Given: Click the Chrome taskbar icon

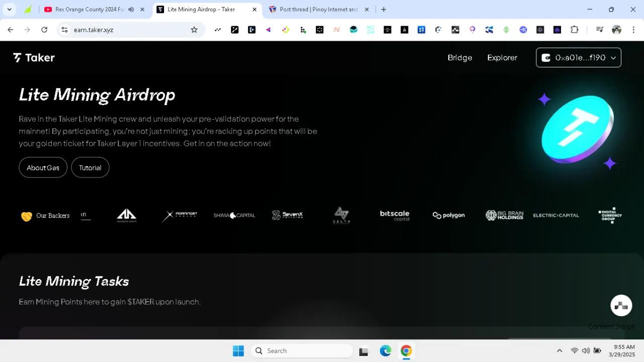Looking at the screenshot, I should click(x=407, y=351).
